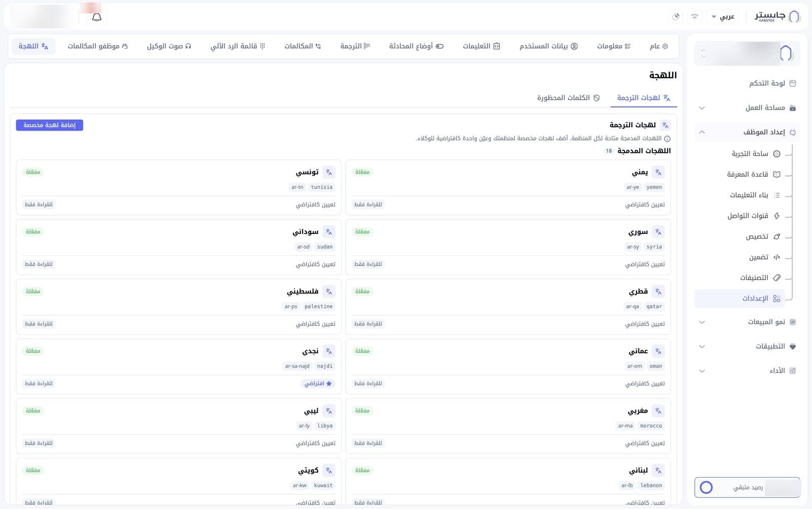
Task: Click the Gabster logo
Action: 777,16
